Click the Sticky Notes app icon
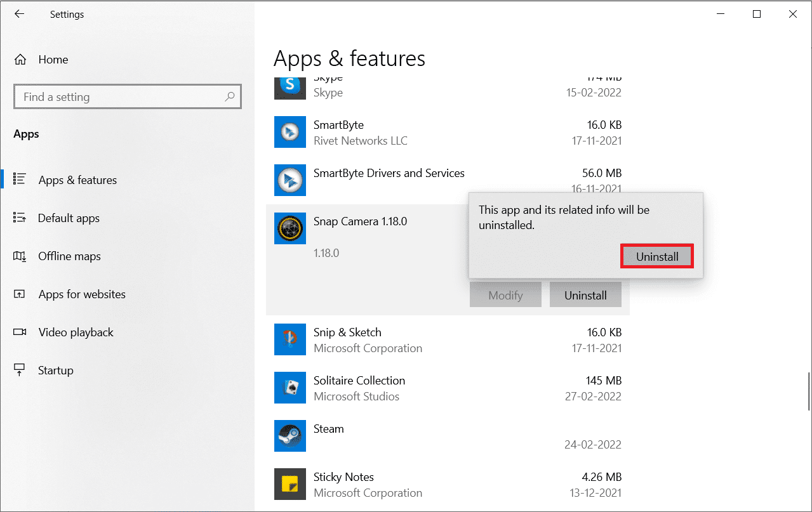Screen dimensions: 812x512 (290, 484)
